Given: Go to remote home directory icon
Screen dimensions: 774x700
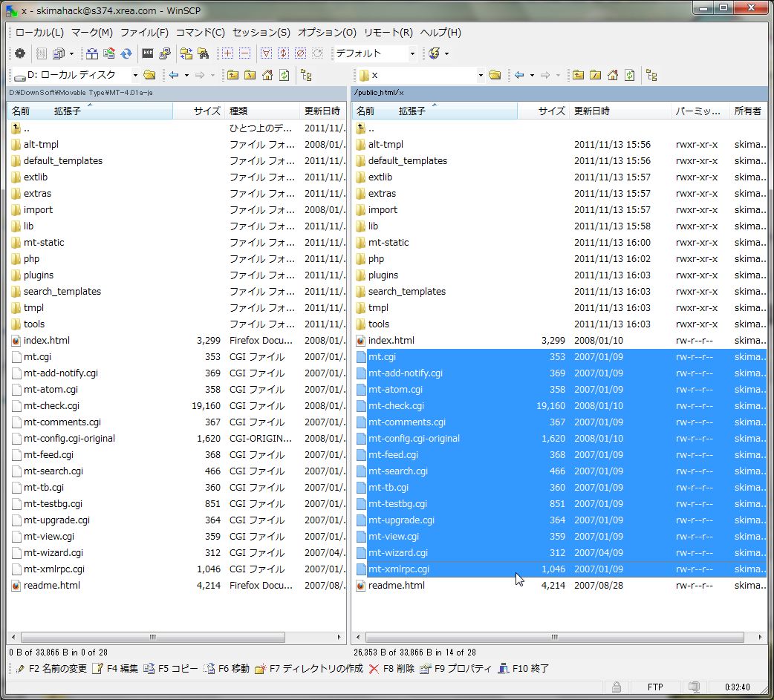Looking at the screenshot, I should click(x=613, y=75).
